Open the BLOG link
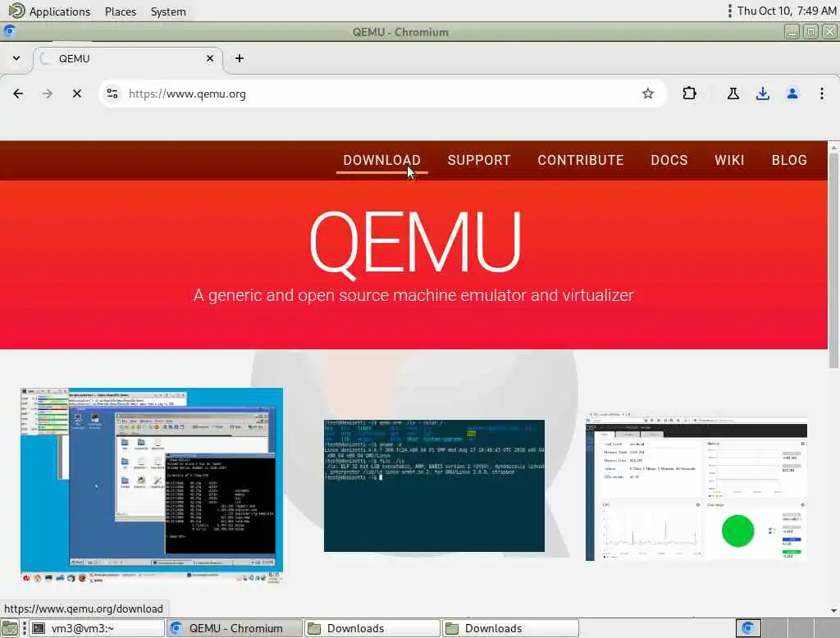The width and height of the screenshot is (840, 638). [x=789, y=160]
